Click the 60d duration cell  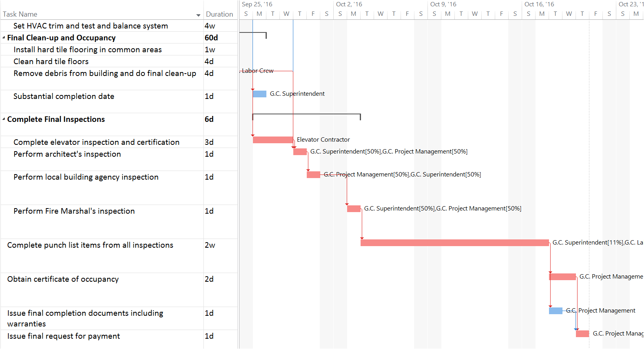(211, 38)
